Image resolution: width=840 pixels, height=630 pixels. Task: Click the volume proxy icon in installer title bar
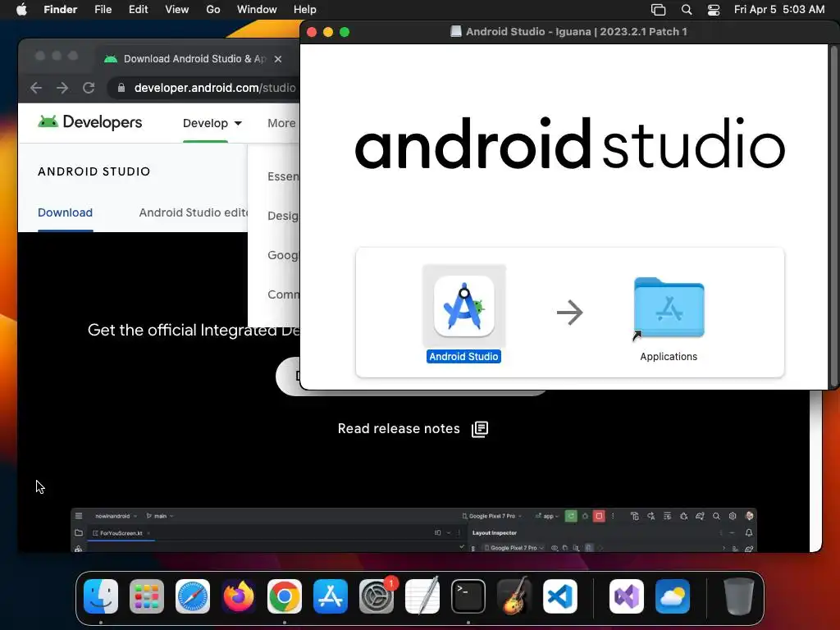pyautogui.click(x=456, y=32)
